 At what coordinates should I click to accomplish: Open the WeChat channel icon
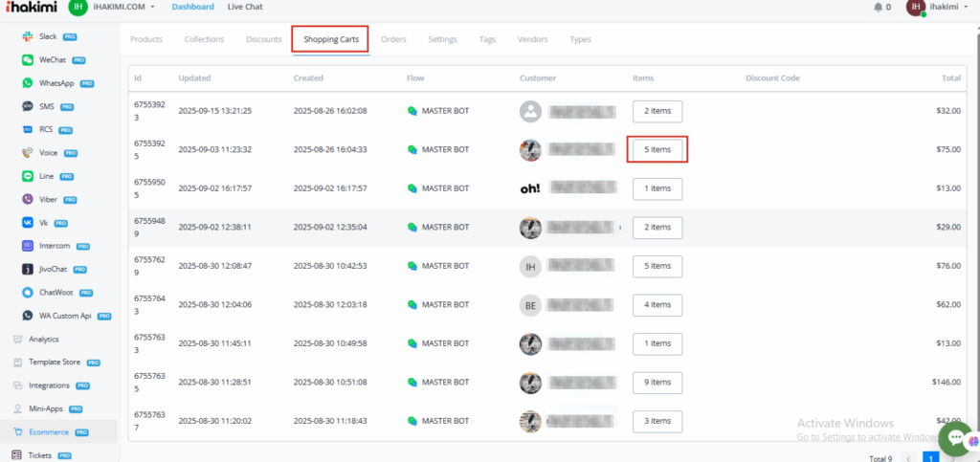27,59
